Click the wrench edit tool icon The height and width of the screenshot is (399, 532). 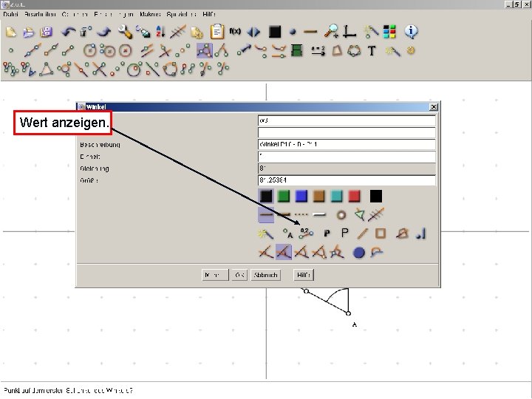pos(125,32)
